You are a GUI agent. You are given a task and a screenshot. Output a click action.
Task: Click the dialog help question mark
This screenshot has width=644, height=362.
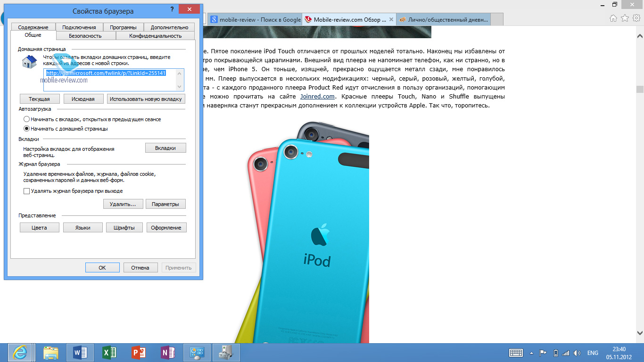tap(172, 9)
